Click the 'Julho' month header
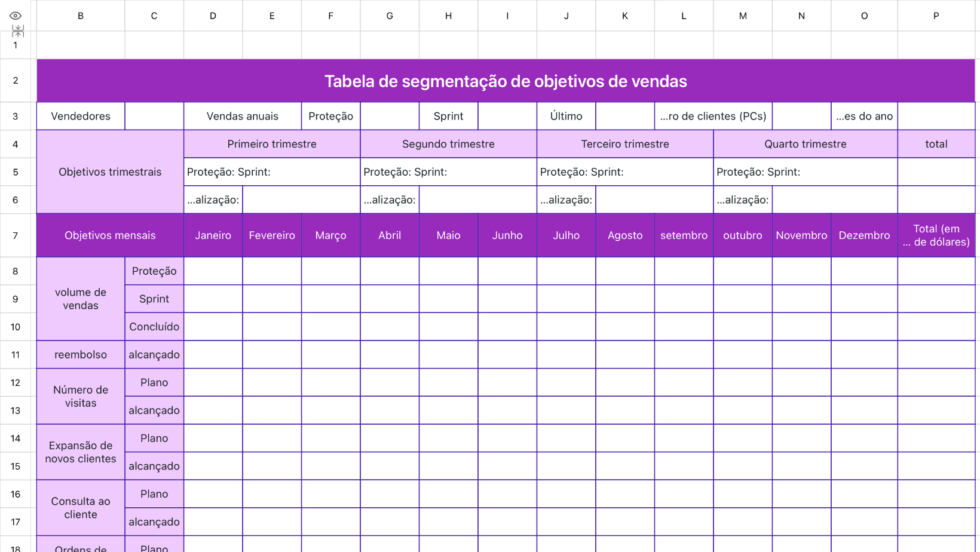 (x=566, y=235)
